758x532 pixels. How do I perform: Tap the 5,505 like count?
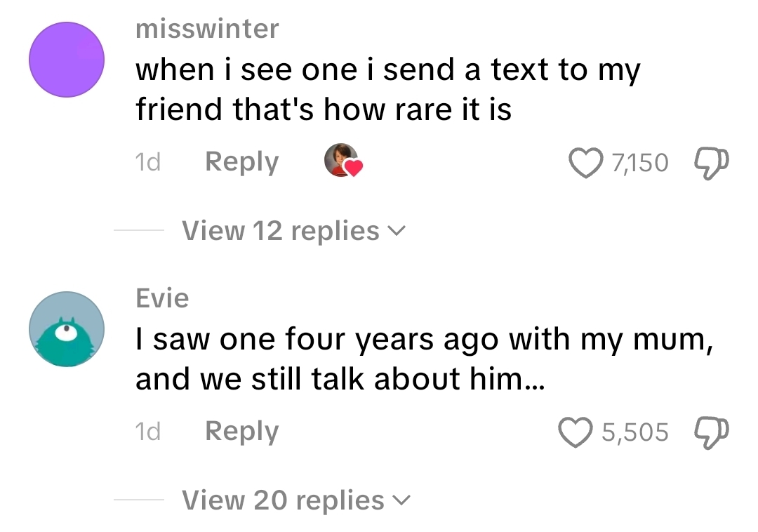click(635, 432)
